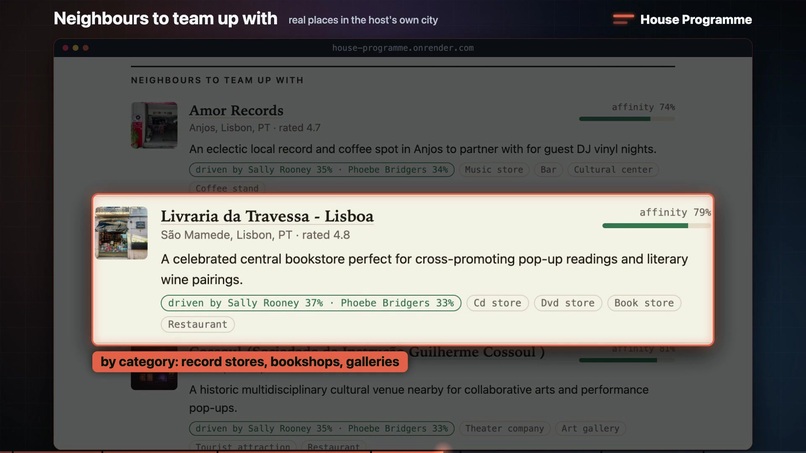Click the red close dot of browser window
The image size is (806, 453).
click(x=65, y=48)
